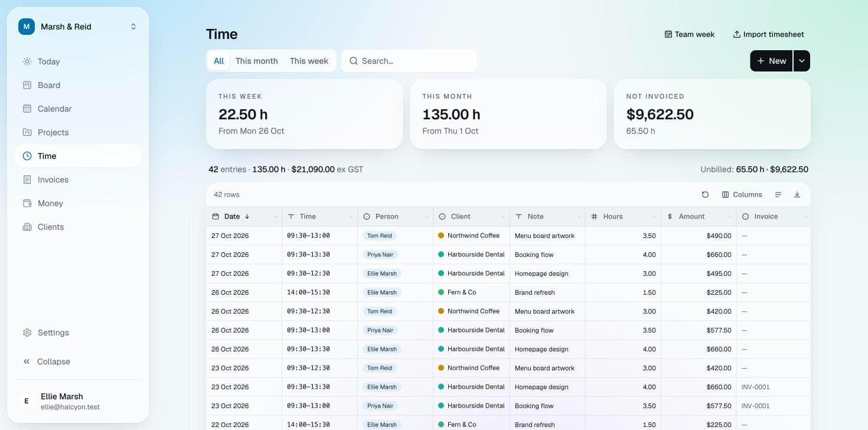Select the All filter tab
Image resolution: width=868 pixels, height=430 pixels.
[218, 61]
